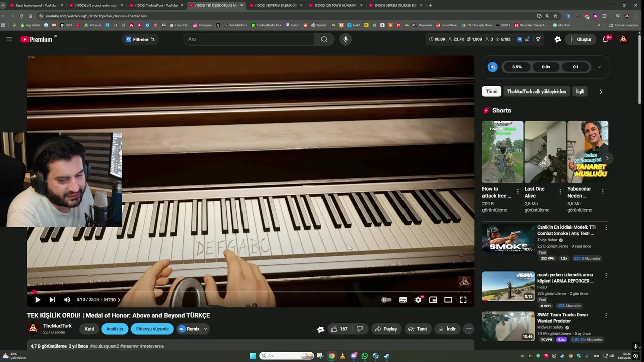Open the 'Last One Alive' short
Image resolution: width=644 pixels, height=362 pixels.
[x=545, y=152]
